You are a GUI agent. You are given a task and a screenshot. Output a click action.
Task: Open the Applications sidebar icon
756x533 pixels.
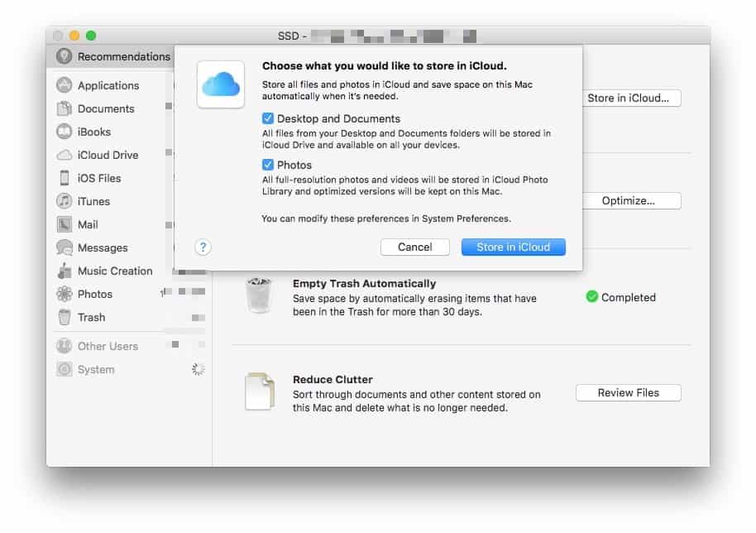point(65,85)
